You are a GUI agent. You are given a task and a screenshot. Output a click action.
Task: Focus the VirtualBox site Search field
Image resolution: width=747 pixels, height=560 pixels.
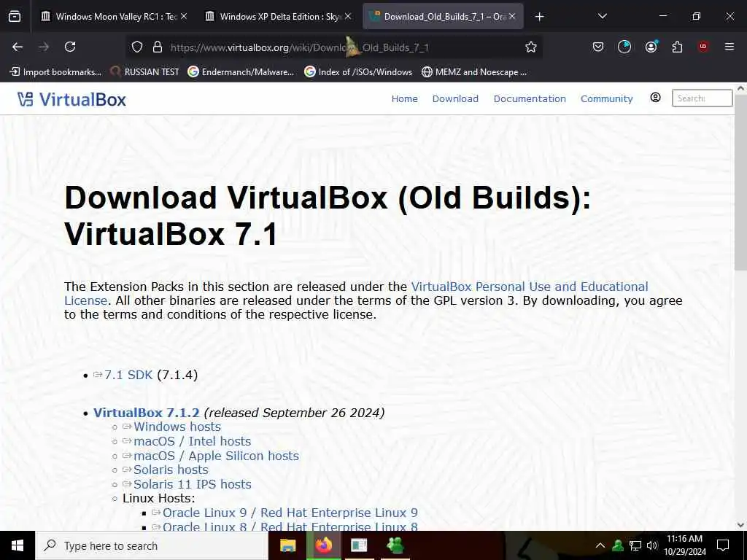pyautogui.click(x=702, y=98)
